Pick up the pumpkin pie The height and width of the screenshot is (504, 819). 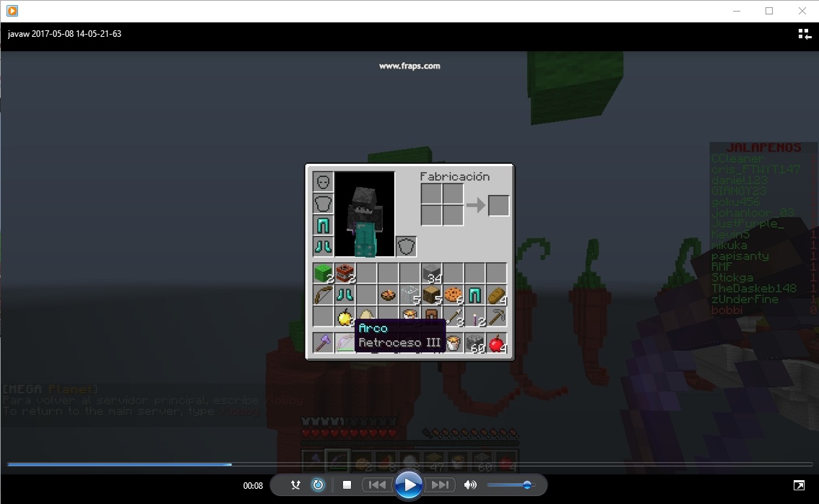pyautogui.click(x=388, y=295)
